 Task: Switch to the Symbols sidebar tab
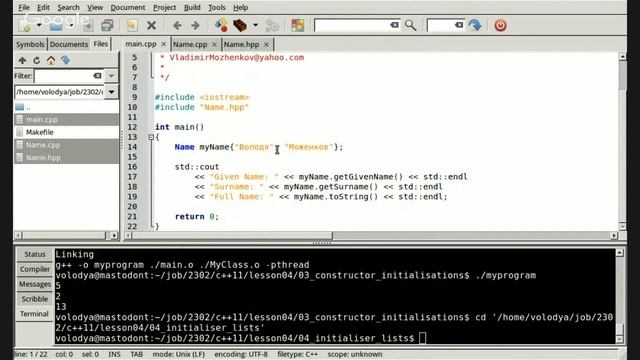pyautogui.click(x=30, y=44)
